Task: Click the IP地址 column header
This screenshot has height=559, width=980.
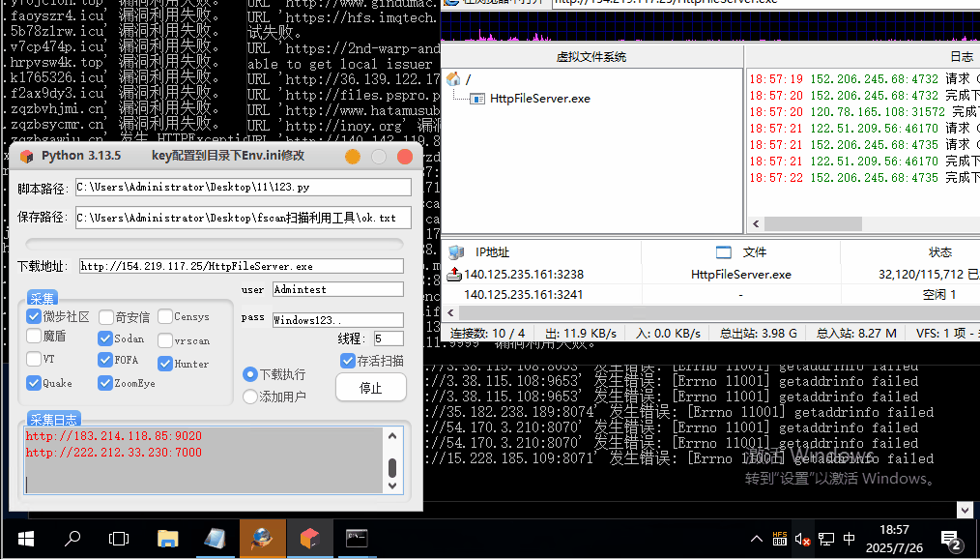Action: [x=493, y=252]
